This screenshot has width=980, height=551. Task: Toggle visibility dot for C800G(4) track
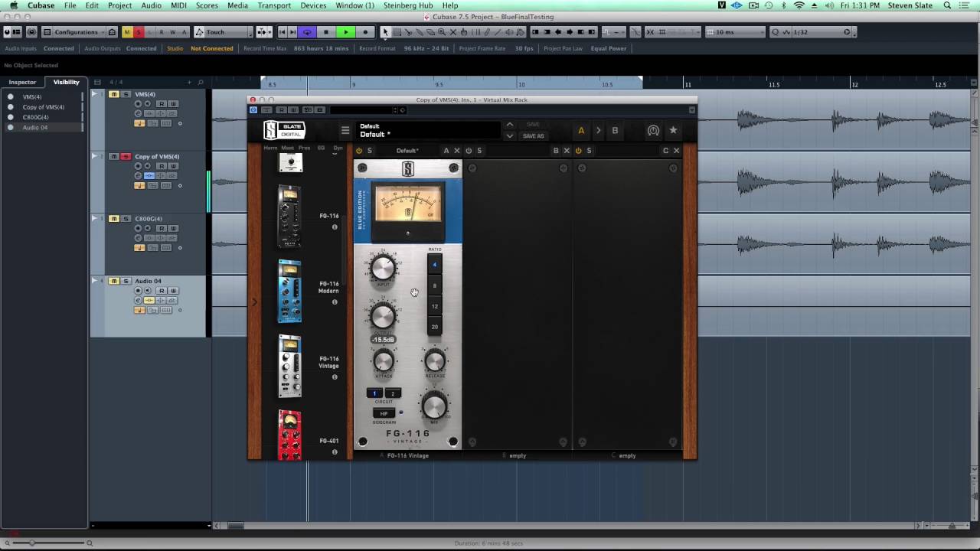[x=11, y=117]
